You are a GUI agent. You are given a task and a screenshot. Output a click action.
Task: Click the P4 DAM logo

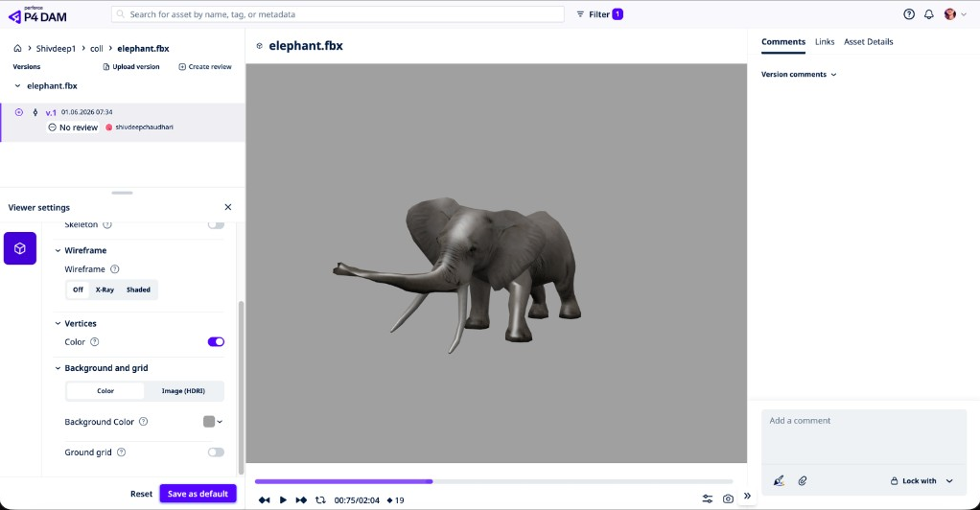point(37,15)
